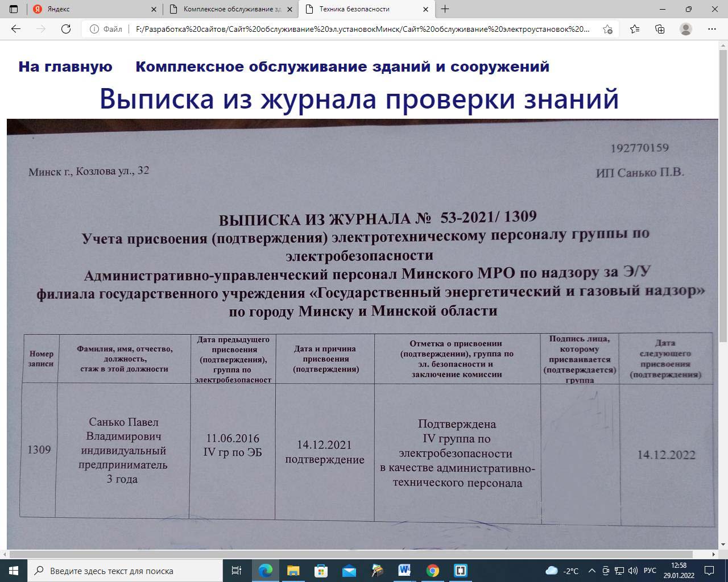Go to the На главную link
This screenshot has width=728, height=582.
click(x=65, y=66)
